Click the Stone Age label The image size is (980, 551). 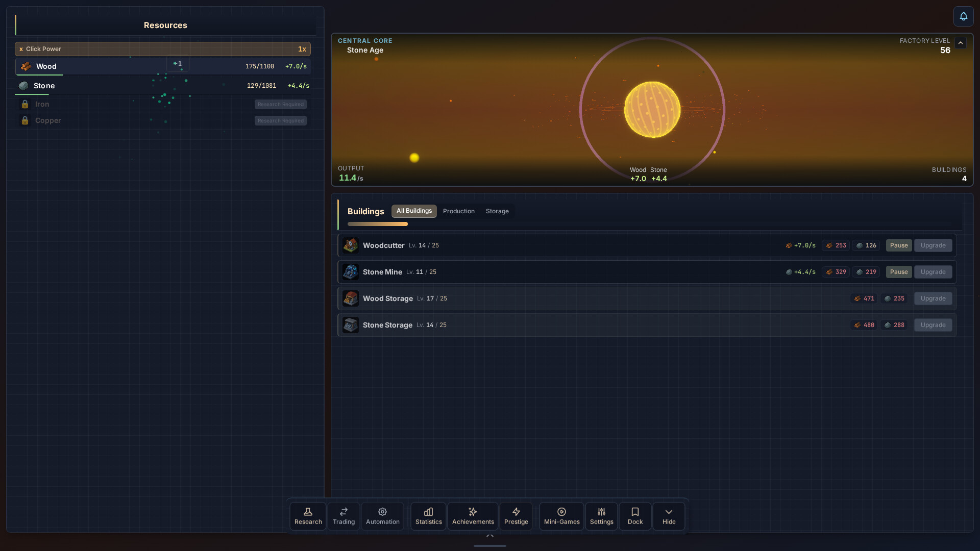click(x=365, y=50)
